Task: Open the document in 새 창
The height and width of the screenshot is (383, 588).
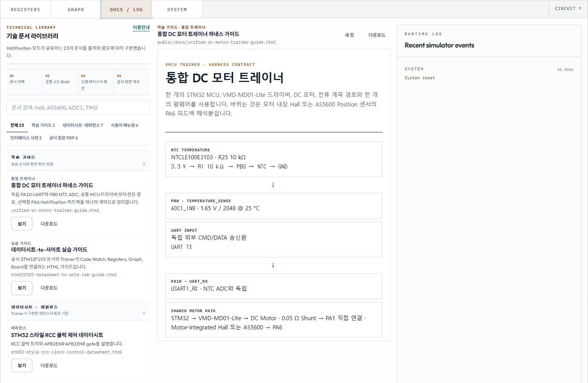Action: tap(350, 35)
